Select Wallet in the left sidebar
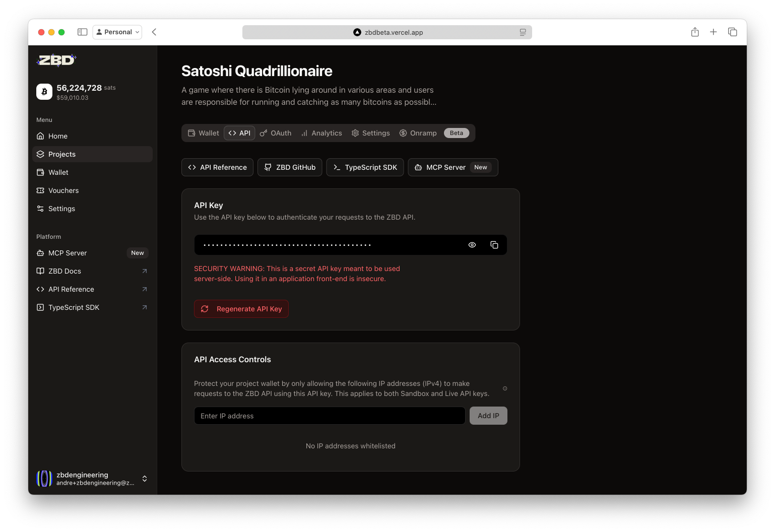This screenshot has width=775, height=532. point(57,172)
